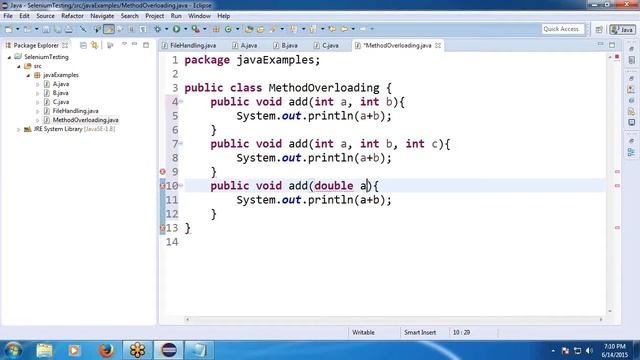Expand JRE System Library node
The image size is (640, 360).
tap(18, 129)
